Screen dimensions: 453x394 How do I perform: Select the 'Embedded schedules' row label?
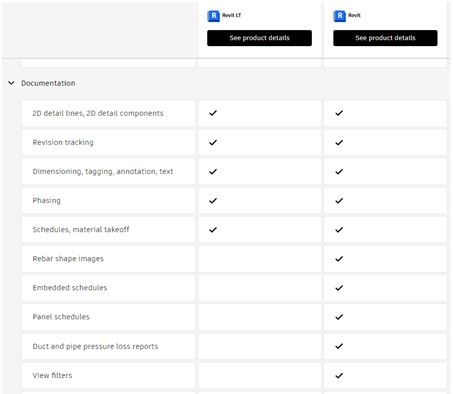pyautogui.click(x=70, y=288)
